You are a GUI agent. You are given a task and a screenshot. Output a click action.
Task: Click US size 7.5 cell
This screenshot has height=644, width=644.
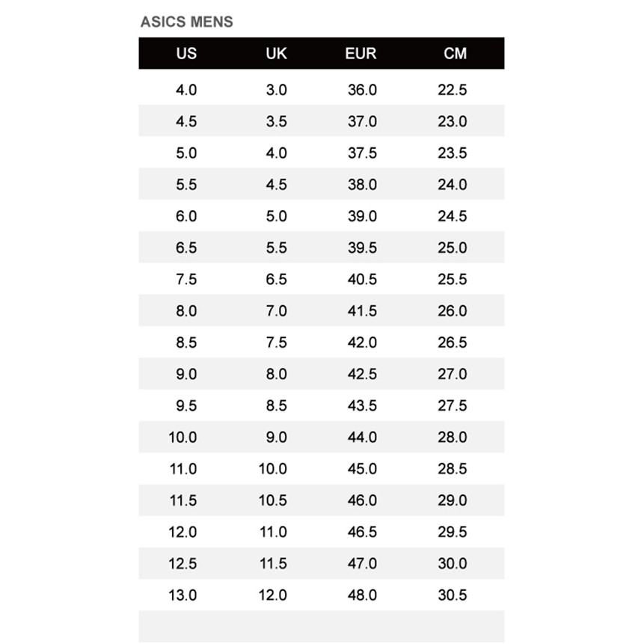coord(186,279)
